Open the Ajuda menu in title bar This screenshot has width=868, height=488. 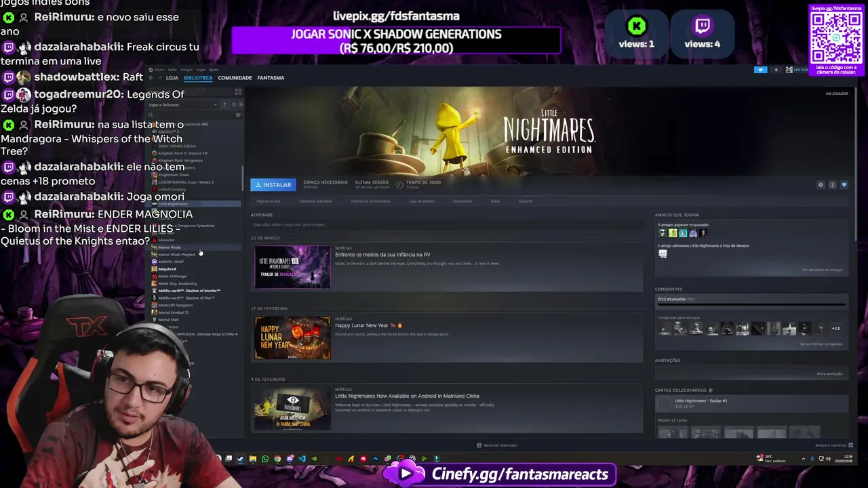pyautogui.click(x=213, y=70)
